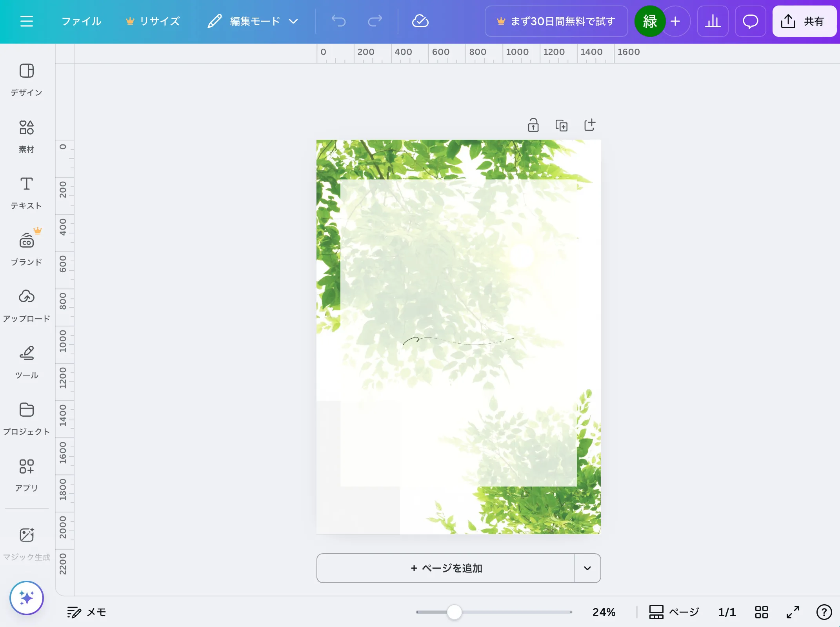Click the zoom slider handle
This screenshot has width=840, height=627.
(454, 612)
